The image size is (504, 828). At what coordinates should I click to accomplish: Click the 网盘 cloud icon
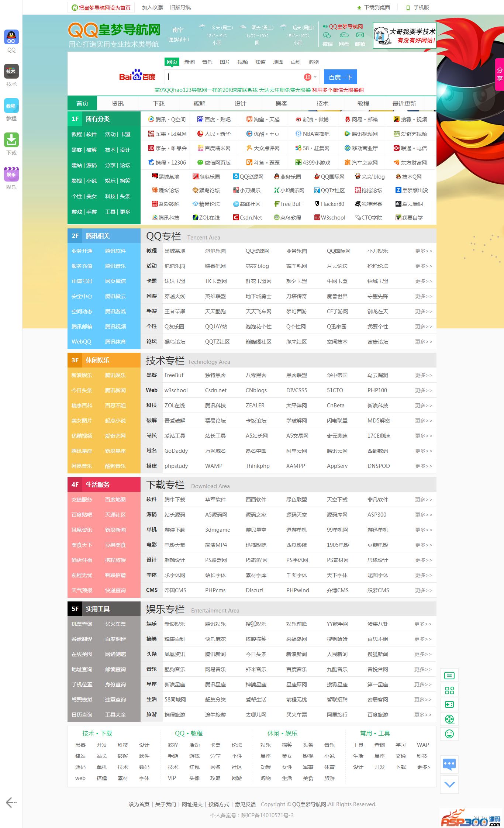click(344, 35)
